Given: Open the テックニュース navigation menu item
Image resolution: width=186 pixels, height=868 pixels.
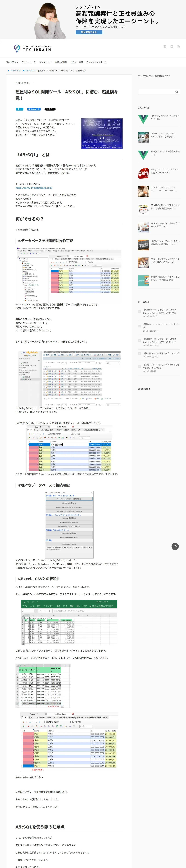Looking at the screenshot, I should coord(29,62).
